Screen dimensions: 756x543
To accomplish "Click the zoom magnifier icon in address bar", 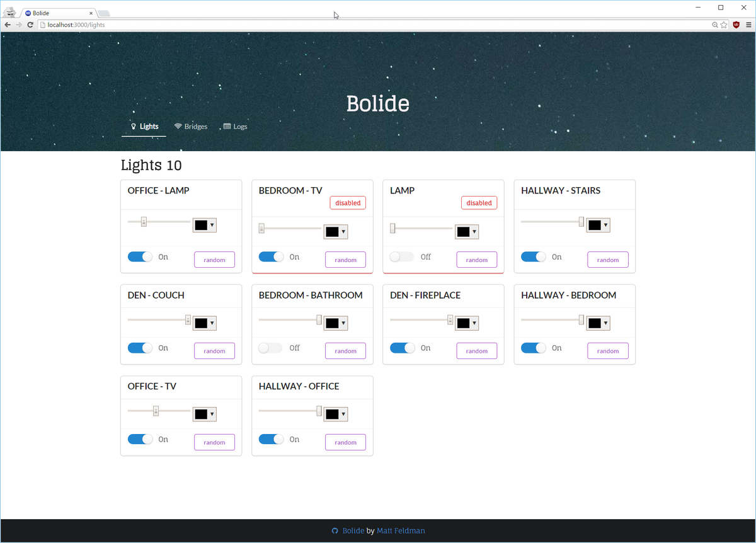I will click(715, 25).
